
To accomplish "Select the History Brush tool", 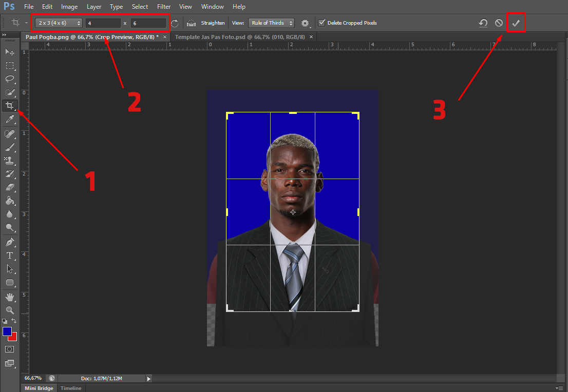I will pyautogui.click(x=10, y=174).
